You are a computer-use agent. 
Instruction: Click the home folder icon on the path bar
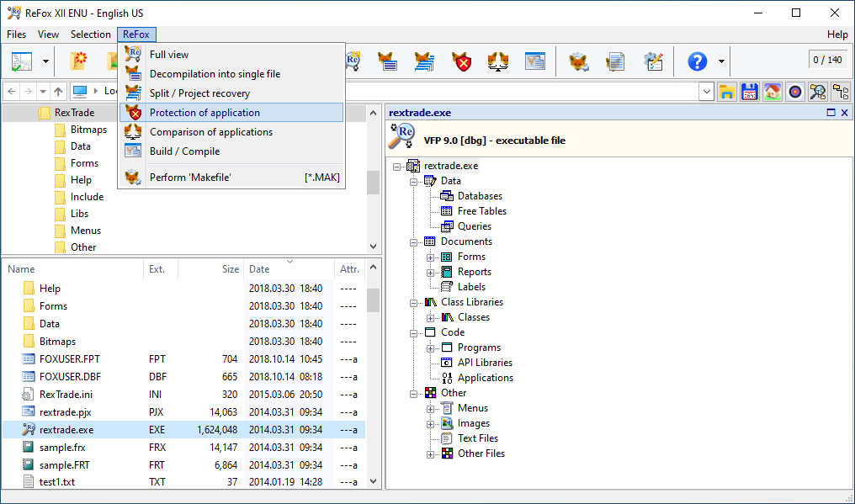point(773,92)
